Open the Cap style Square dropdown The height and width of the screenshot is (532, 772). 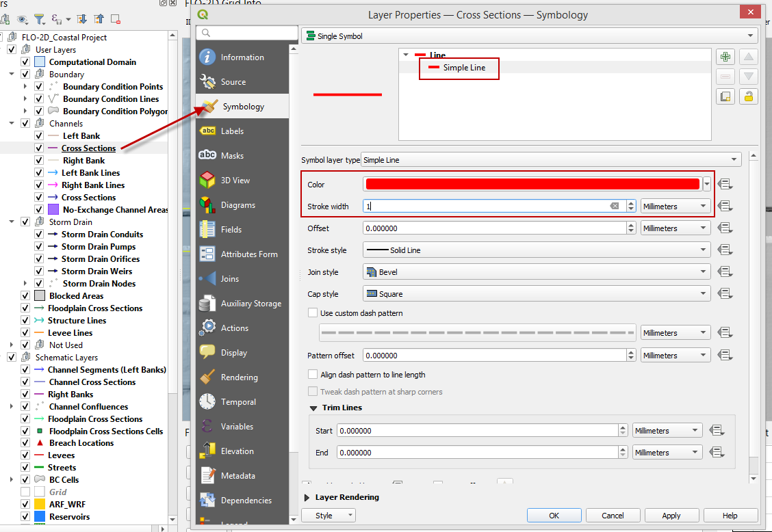[536, 294]
